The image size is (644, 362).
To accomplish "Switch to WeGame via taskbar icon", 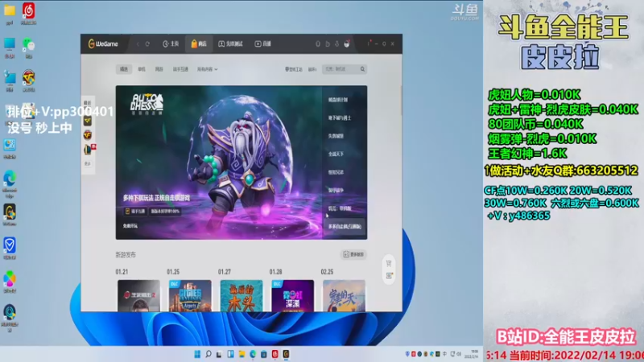I will [286, 354].
